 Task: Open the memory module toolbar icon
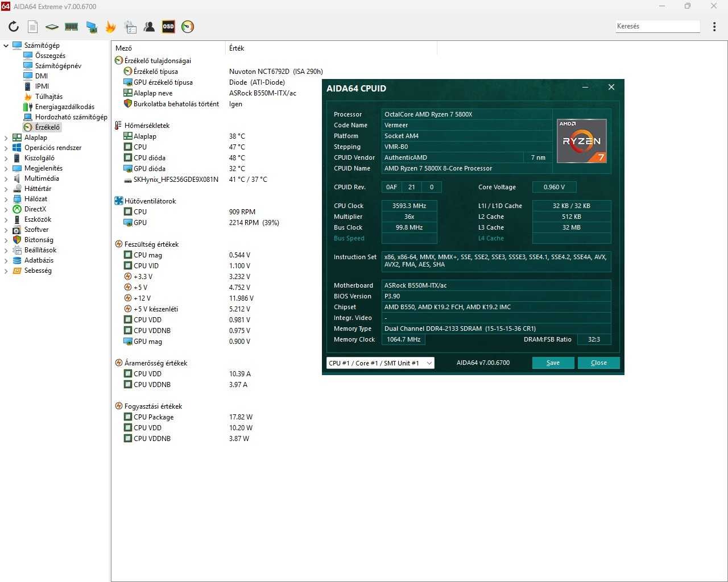(71, 26)
